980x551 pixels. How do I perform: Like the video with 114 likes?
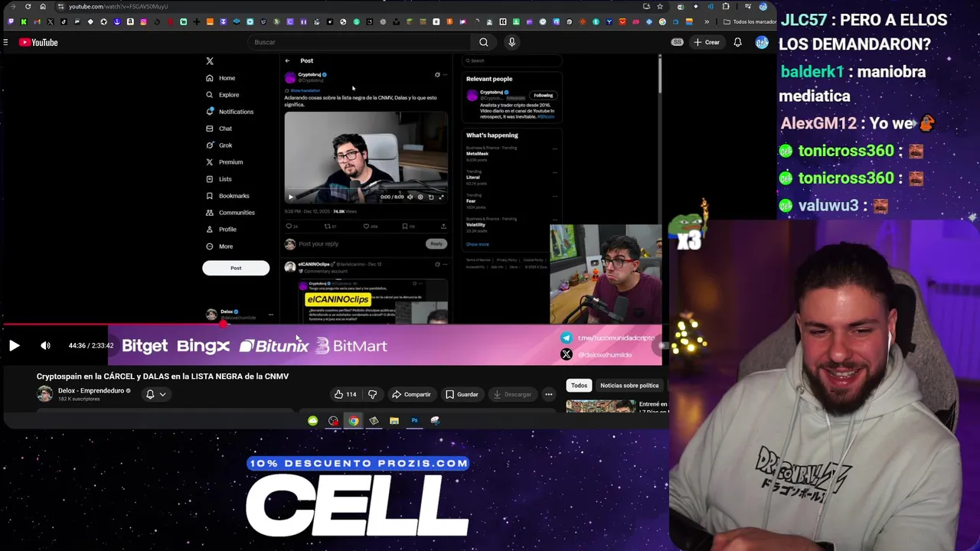click(x=345, y=394)
